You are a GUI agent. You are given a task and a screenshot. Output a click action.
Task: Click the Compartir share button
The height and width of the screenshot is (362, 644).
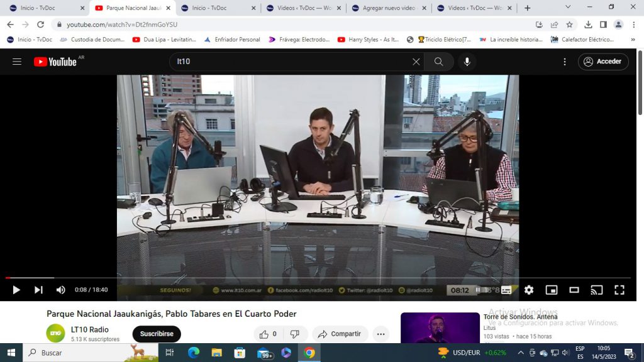click(340, 334)
